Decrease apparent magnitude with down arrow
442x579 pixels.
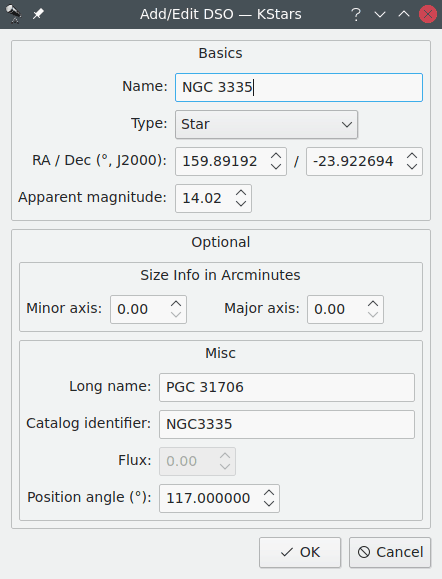(241, 204)
